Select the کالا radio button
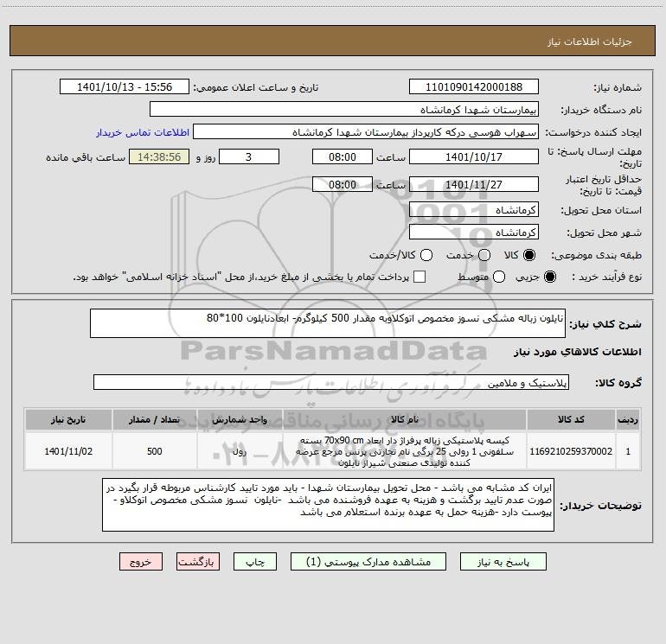 [529, 255]
